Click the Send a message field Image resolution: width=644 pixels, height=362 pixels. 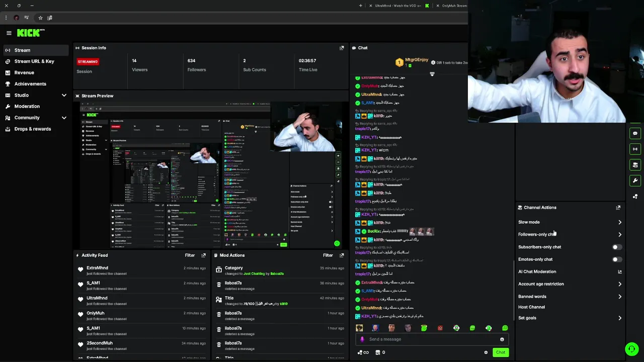(431, 339)
